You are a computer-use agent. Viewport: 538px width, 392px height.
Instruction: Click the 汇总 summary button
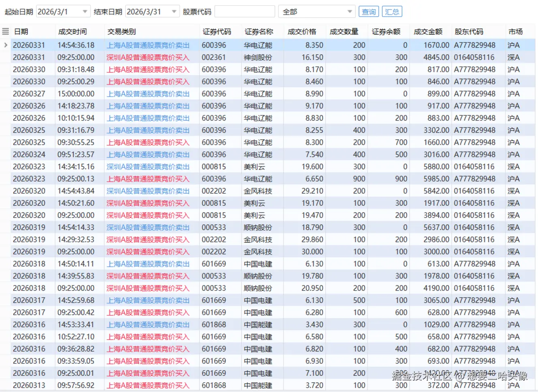click(x=392, y=12)
